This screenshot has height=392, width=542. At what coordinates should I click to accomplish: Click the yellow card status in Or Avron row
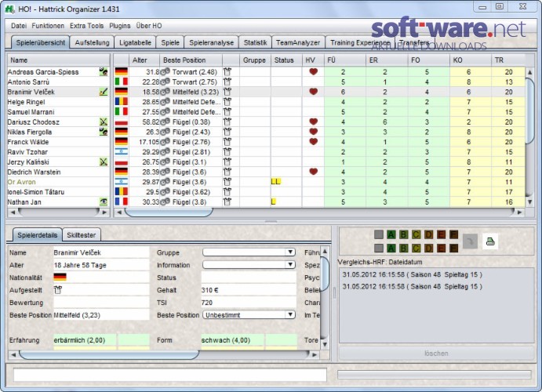276,182
